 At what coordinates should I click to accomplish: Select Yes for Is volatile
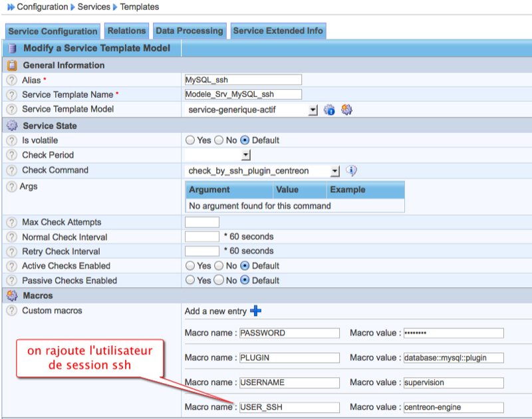[190, 140]
